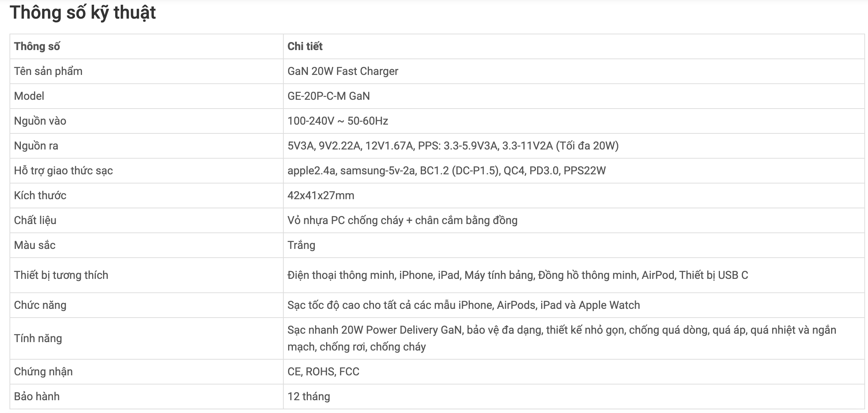Select the 'Chi tiết' column header

click(x=305, y=46)
